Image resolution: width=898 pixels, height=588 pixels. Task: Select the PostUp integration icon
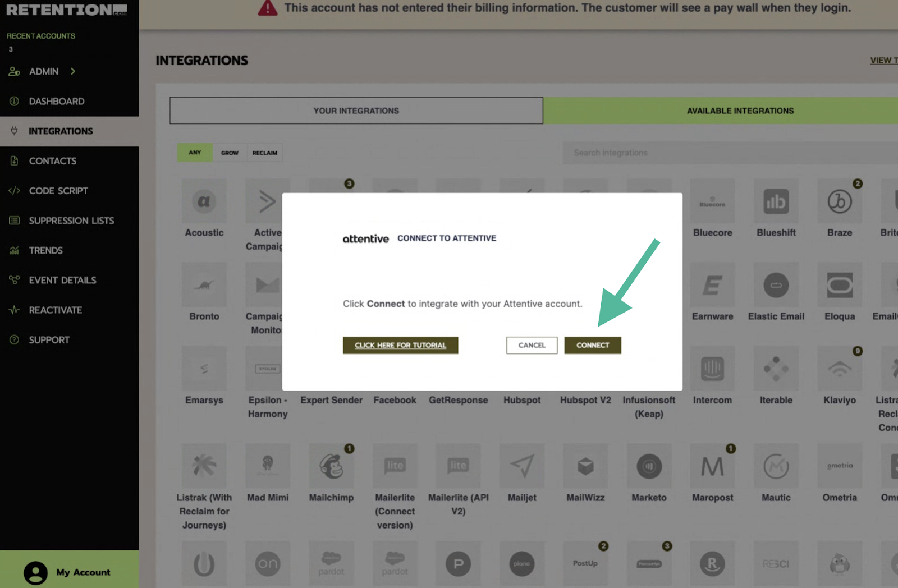tap(585, 563)
